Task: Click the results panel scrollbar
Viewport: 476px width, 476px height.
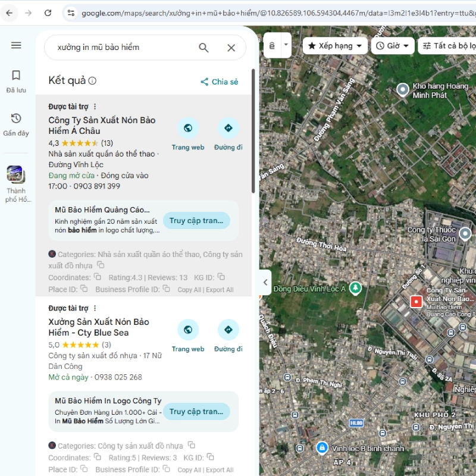Action: (253, 131)
